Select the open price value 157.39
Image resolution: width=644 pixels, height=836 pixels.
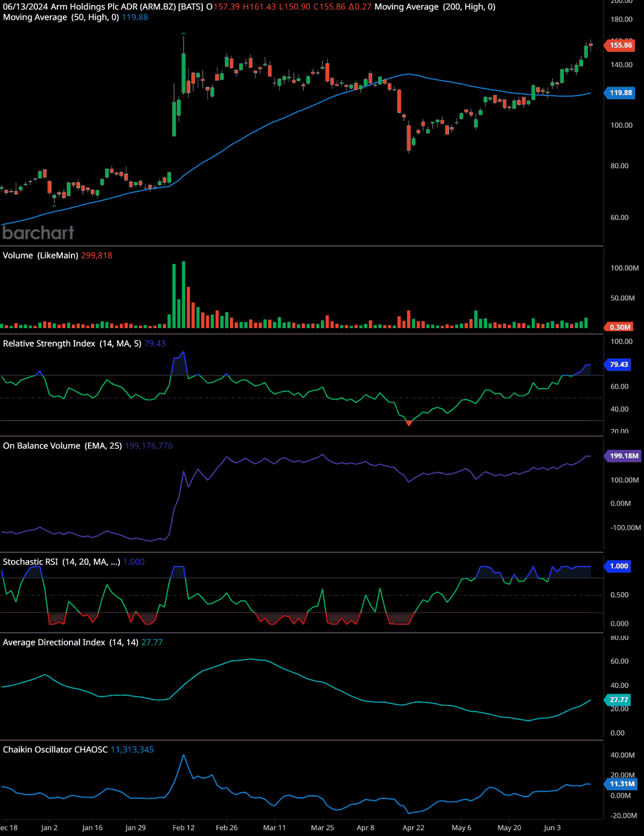[226, 7]
